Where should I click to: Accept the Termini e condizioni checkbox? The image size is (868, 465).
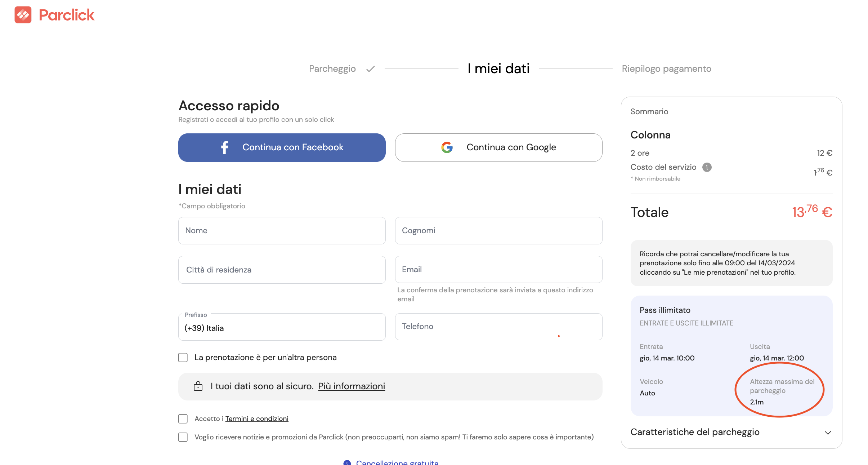pos(183,419)
